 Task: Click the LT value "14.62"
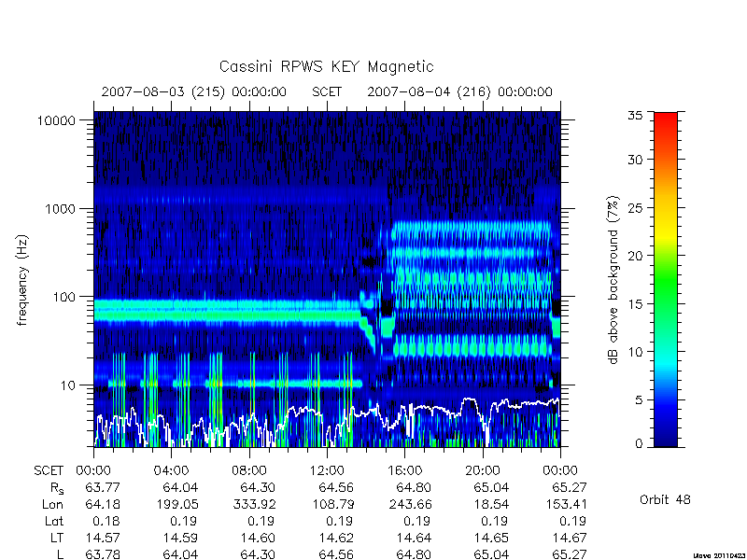336,538
